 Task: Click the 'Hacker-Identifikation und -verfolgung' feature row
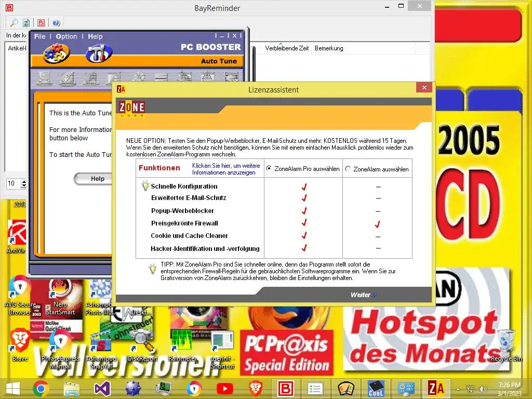pyautogui.click(x=205, y=249)
